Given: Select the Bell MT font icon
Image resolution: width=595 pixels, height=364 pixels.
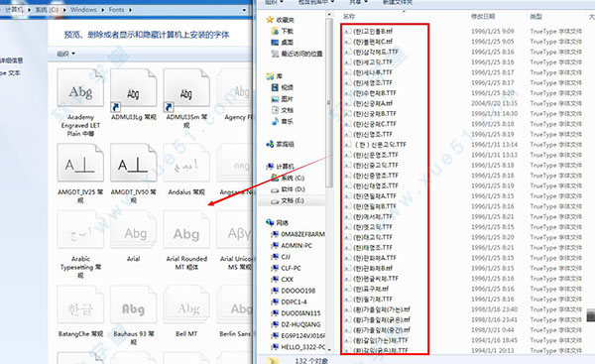Looking at the screenshot, I should (x=186, y=305).
